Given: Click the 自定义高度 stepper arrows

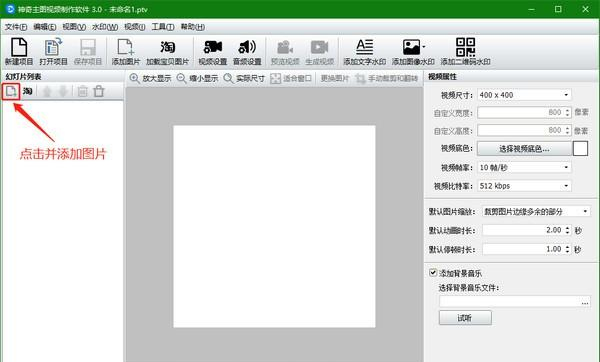Looking at the screenshot, I should 567,130.
